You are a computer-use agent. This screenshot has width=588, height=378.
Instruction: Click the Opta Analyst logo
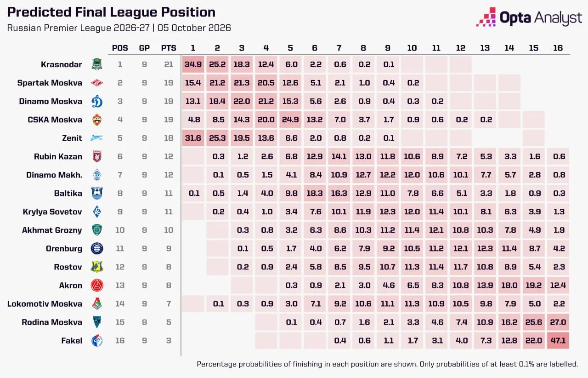pos(529,17)
